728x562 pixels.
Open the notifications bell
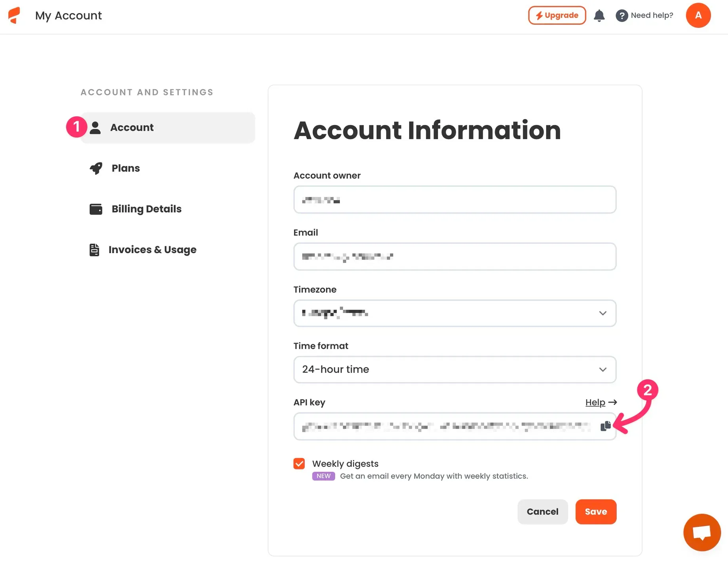pyautogui.click(x=599, y=15)
